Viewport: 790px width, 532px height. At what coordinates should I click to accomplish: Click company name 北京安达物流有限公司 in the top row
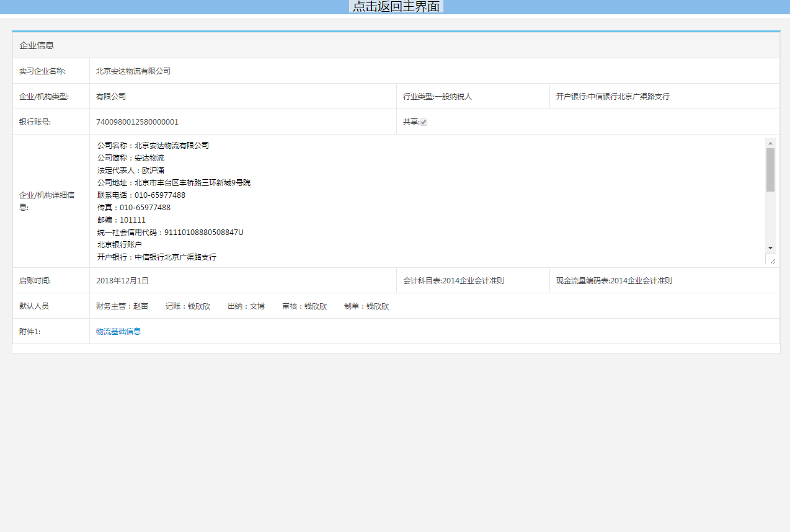click(133, 71)
